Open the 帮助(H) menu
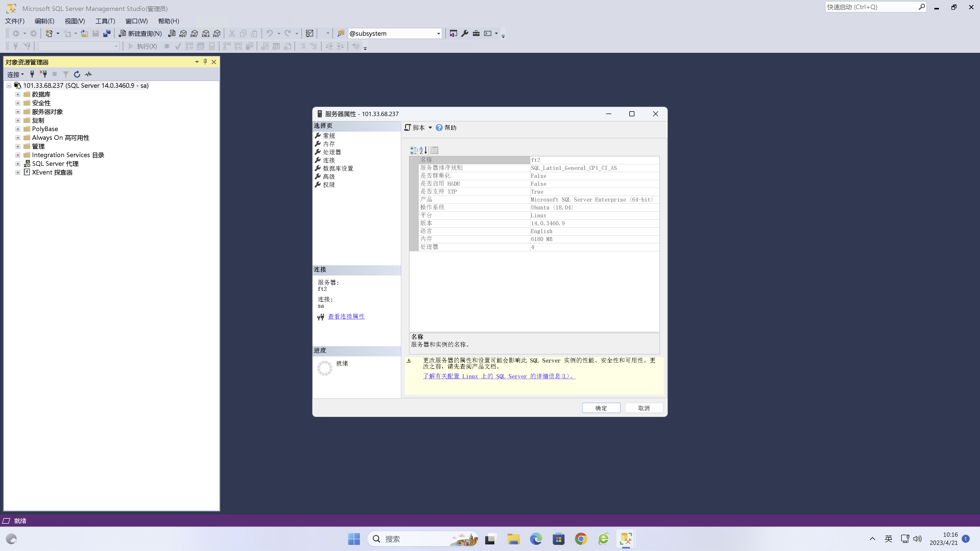 click(168, 21)
